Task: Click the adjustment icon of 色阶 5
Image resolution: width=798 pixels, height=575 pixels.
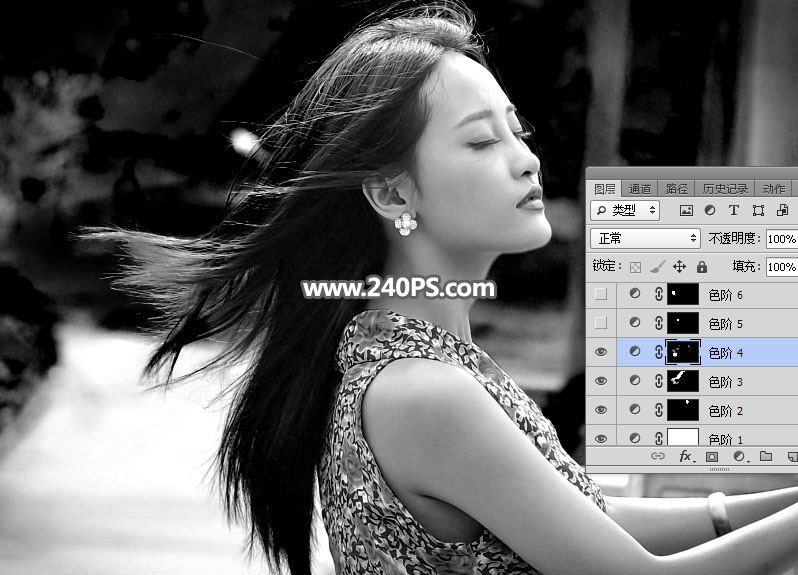Action: [635, 322]
